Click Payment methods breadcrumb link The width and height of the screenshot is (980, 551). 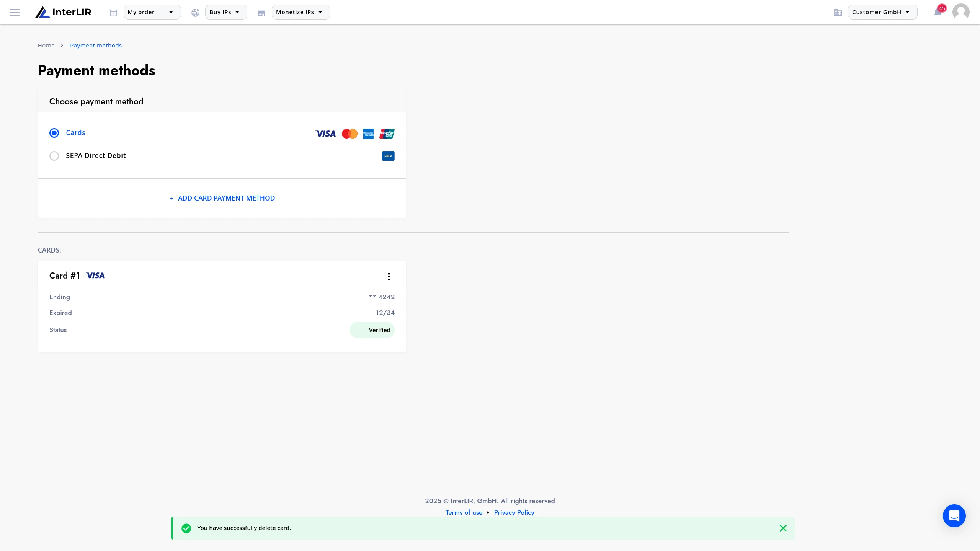[x=96, y=46]
